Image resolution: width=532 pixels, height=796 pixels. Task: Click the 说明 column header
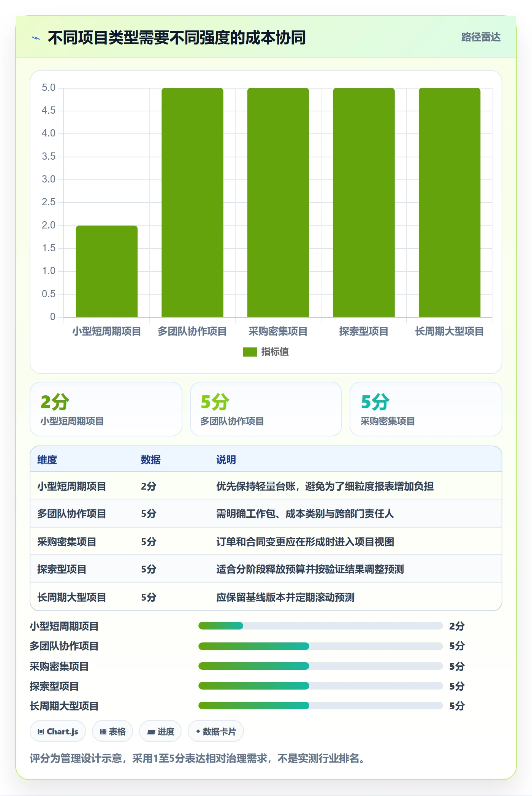pyautogui.click(x=226, y=460)
